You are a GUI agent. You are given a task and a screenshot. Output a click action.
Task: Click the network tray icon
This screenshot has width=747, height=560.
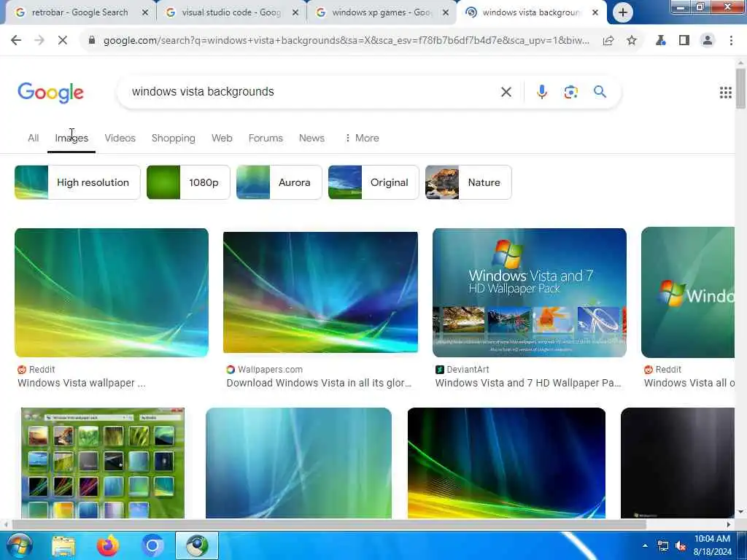click(662, 545)
